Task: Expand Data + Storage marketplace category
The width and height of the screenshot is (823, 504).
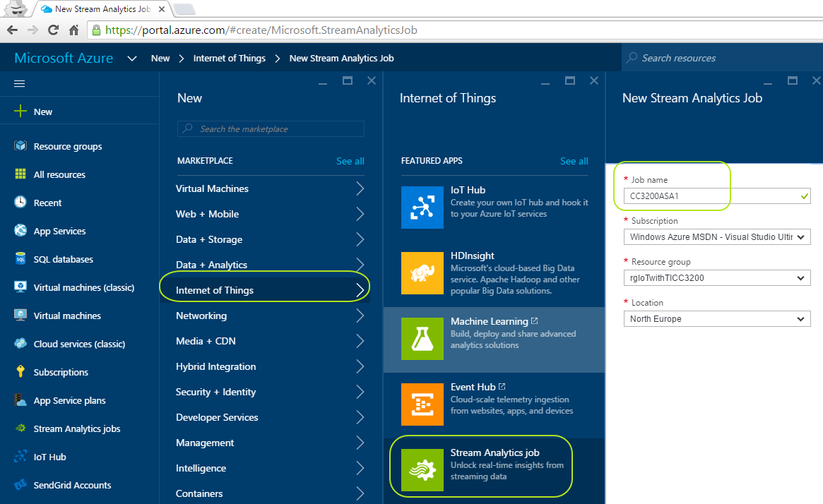Action: point(271,239)
